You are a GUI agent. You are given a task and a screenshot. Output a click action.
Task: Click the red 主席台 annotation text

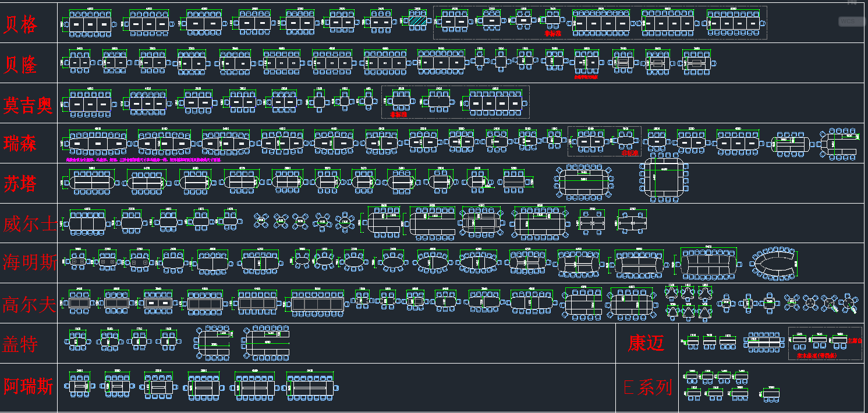(855, 340)
